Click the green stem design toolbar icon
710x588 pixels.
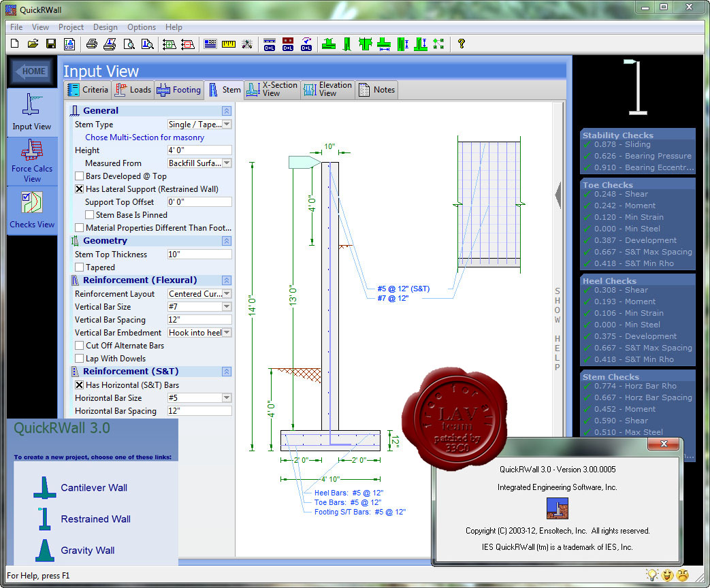coord(347,44)
